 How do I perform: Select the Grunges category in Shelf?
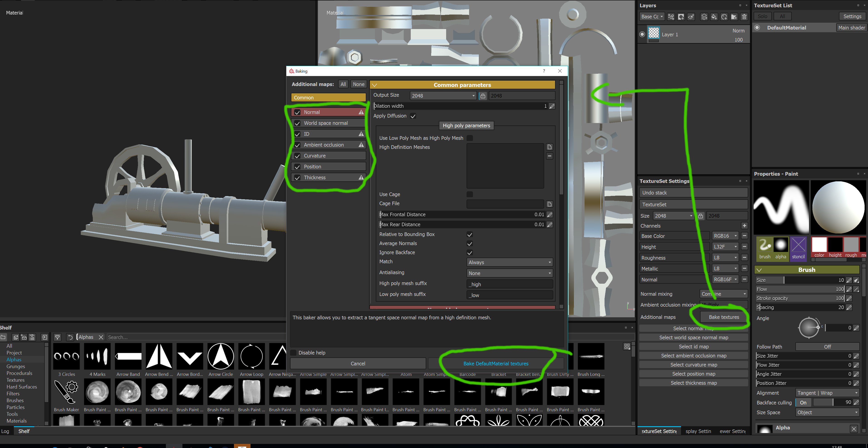(x=15, y=367)
